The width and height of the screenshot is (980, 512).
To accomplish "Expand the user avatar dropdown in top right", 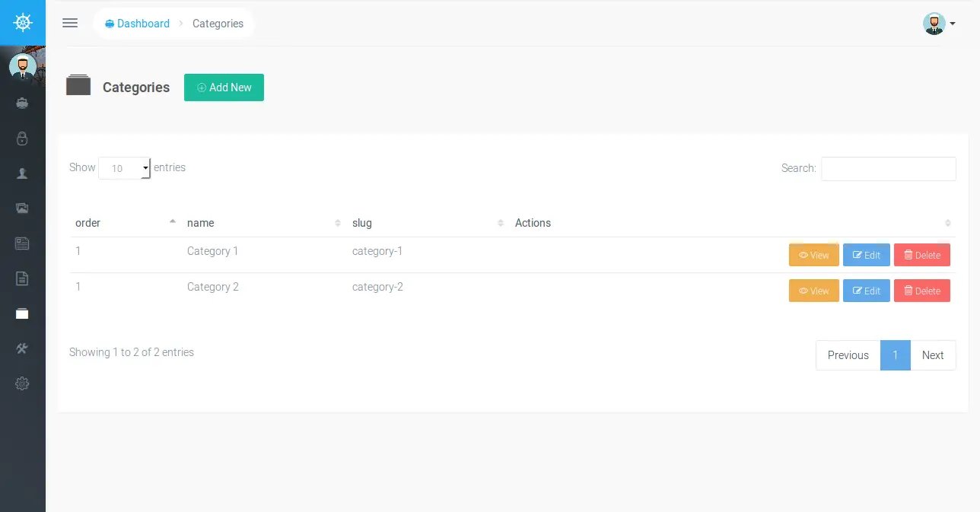I will [939, 24].
